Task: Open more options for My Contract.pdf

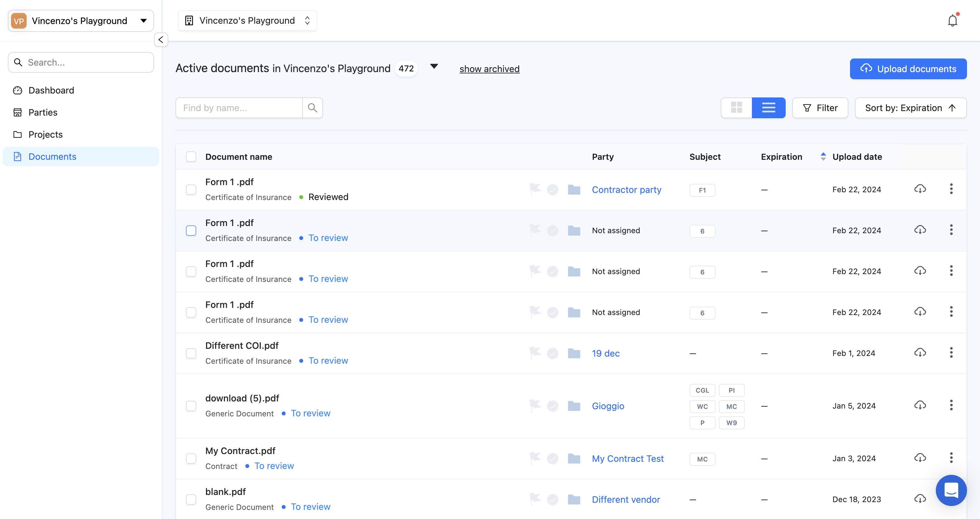Action: (x=951, y=458)
